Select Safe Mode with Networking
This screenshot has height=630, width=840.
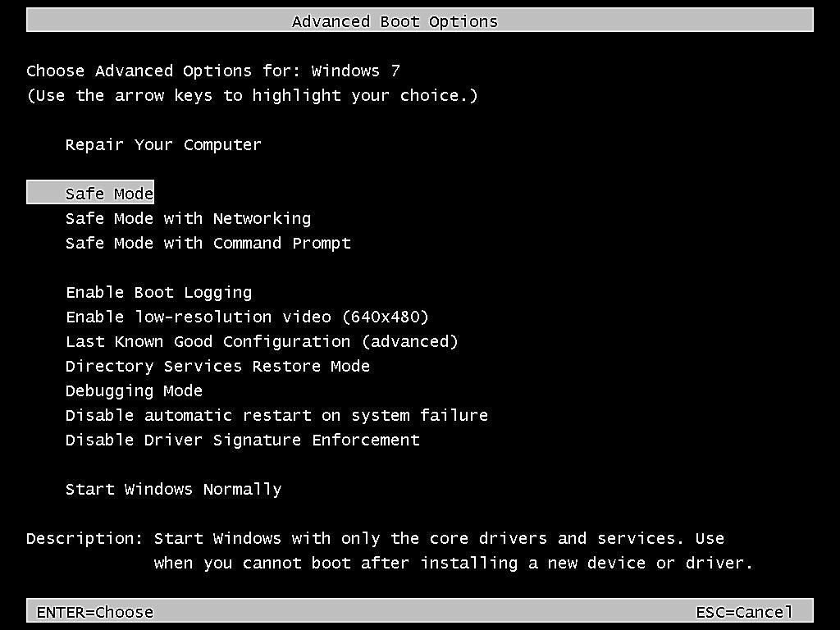tap(188, 218)
